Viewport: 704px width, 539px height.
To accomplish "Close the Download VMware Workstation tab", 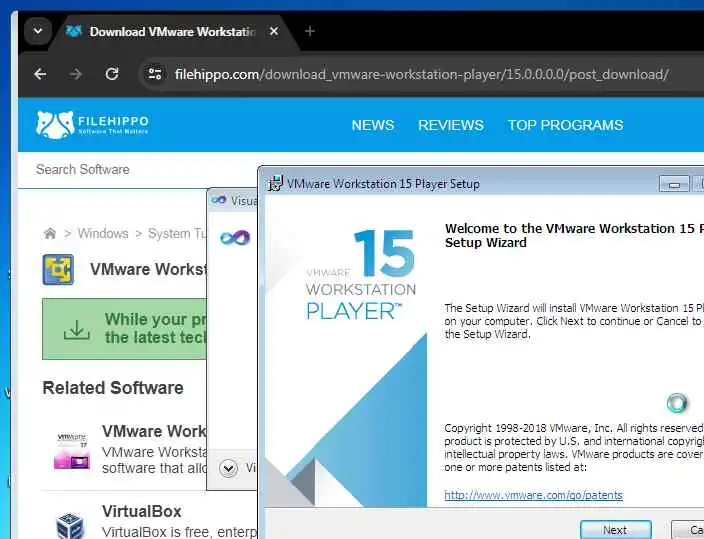I will 274,31.
